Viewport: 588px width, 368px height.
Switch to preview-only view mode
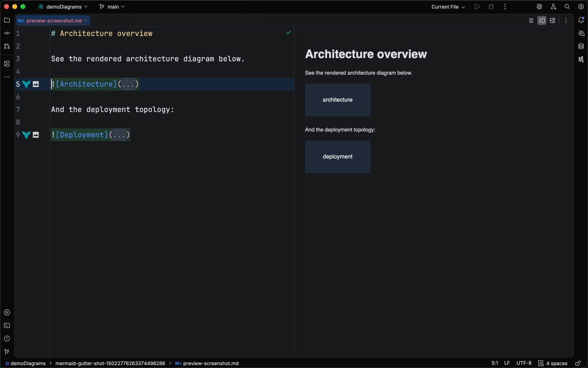(x=552, y=20)
